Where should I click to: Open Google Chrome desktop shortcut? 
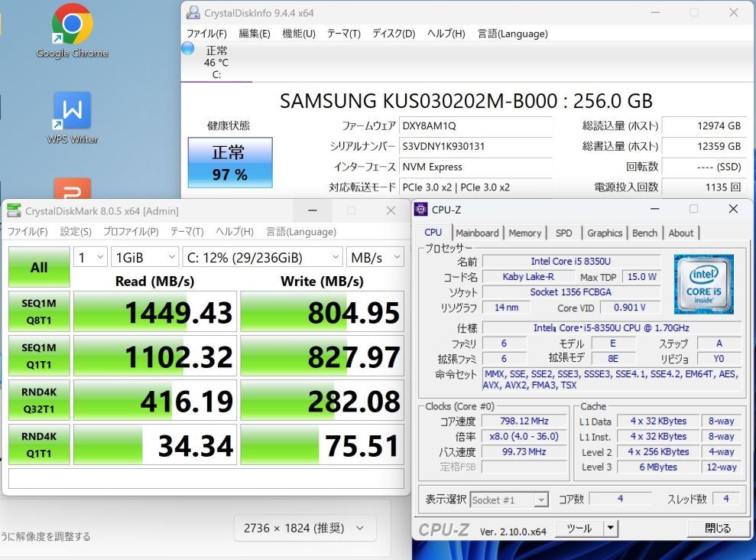coord(73,31)
